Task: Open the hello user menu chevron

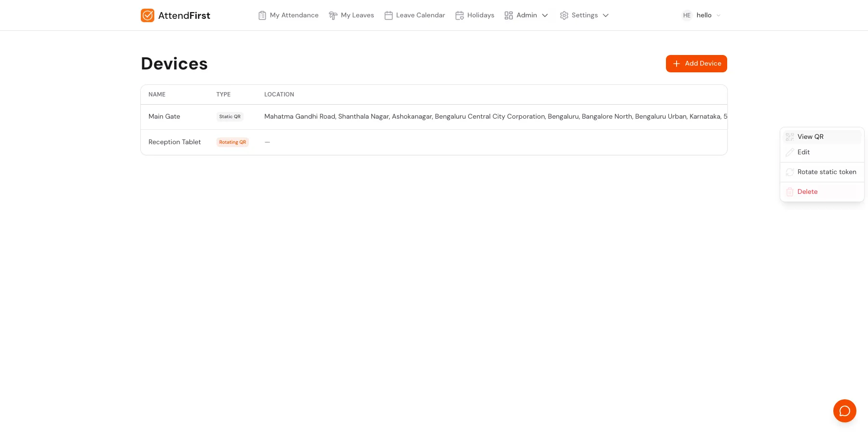Action: (x=719, y=15)
